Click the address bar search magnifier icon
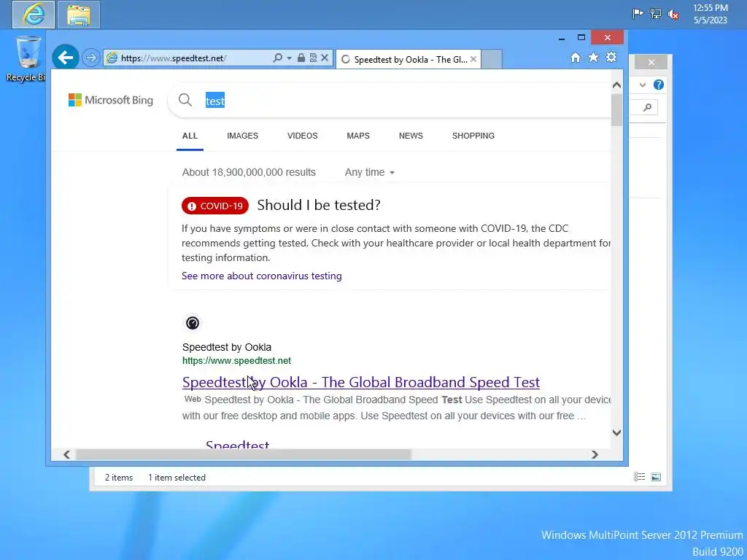747x560 pixels. (277, 58)
